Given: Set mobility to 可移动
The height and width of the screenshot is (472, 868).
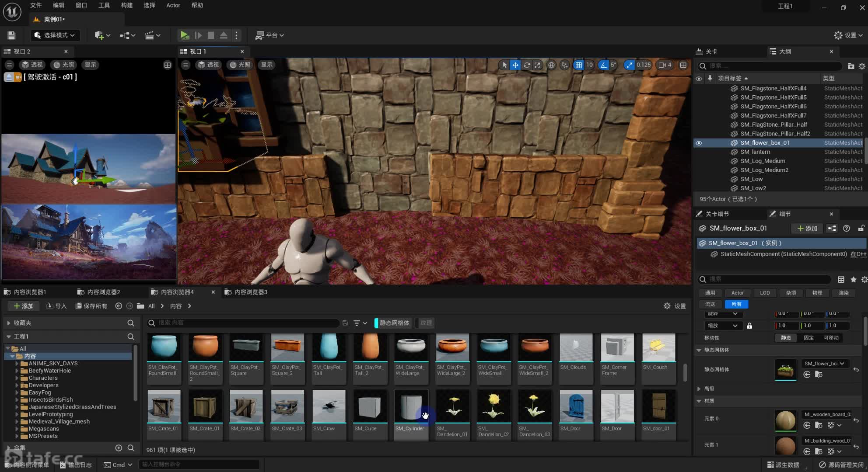Looking at the screenshot, I should (831, 338).
